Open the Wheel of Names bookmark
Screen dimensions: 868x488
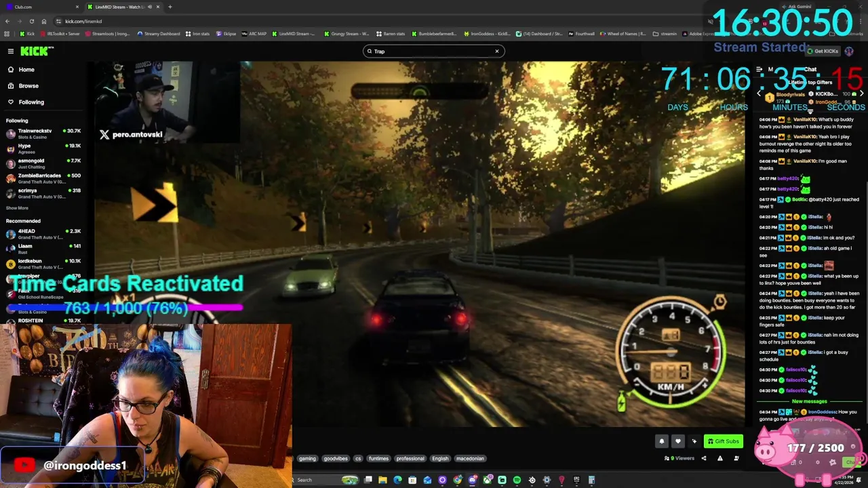623,34
